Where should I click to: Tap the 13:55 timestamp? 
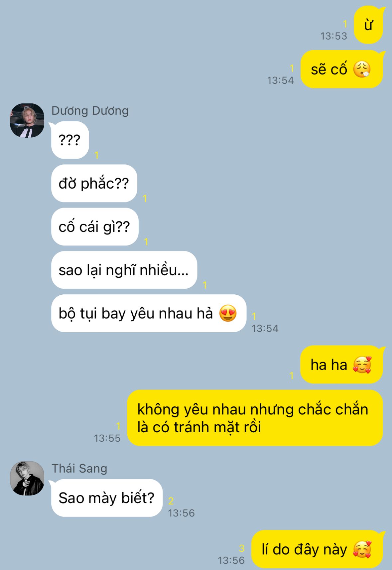point(107,438)
